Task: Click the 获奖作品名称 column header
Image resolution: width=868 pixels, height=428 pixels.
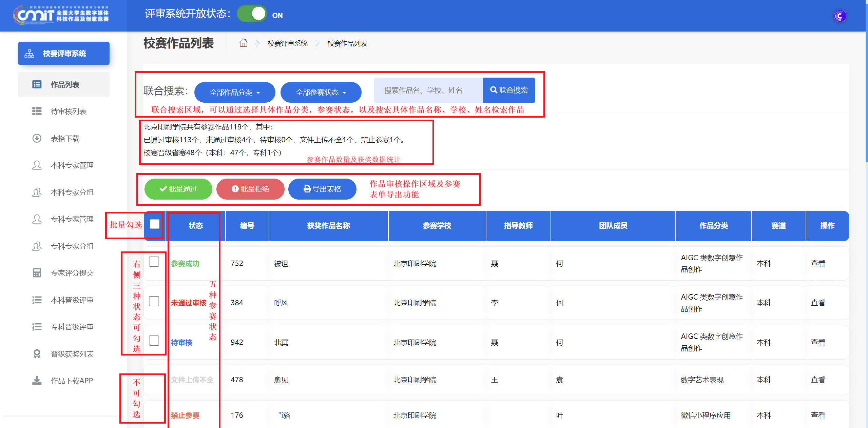Action: [x=328, y=226]
